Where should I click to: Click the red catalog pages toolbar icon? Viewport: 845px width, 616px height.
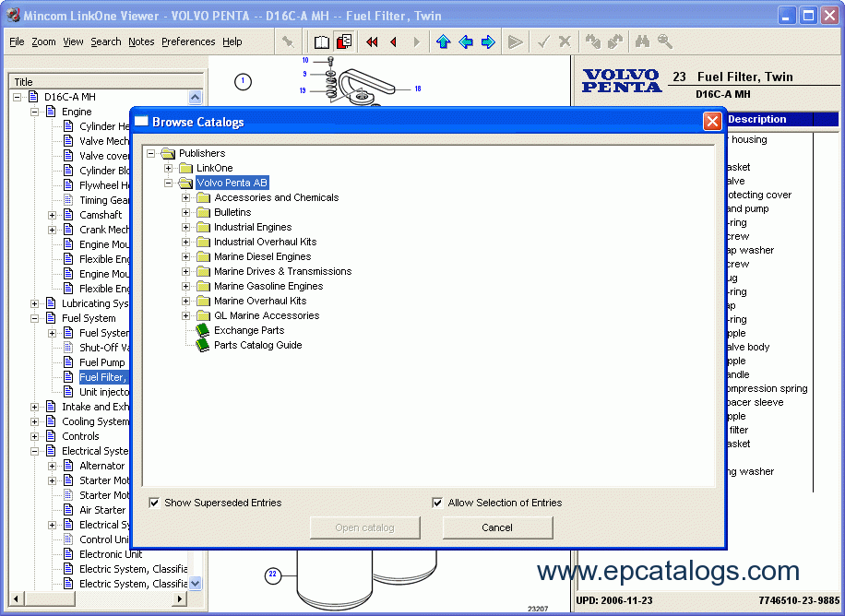click(x=344, y=41)
